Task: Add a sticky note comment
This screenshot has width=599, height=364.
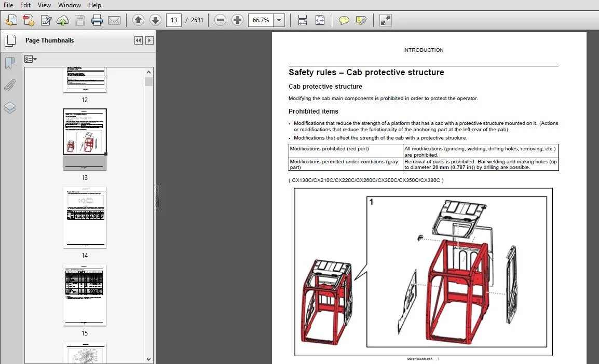Action: tap(344, 20)
